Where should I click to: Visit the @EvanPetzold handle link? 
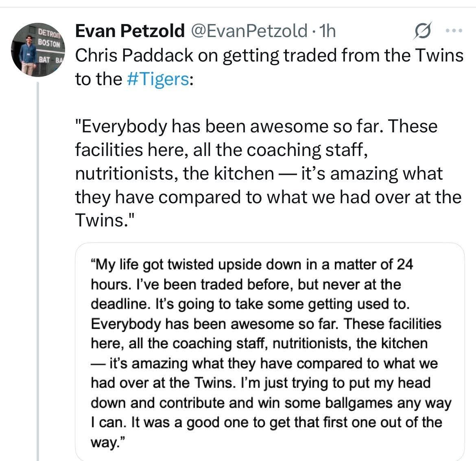coord(249,31)
